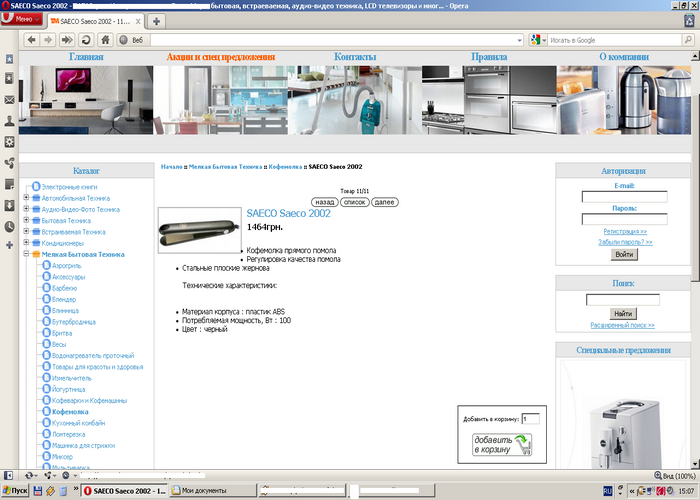The height and width of the screenshot is (500, 700).
Task: Open the Windows Пуск start button
Action: [x=15, y=491]
